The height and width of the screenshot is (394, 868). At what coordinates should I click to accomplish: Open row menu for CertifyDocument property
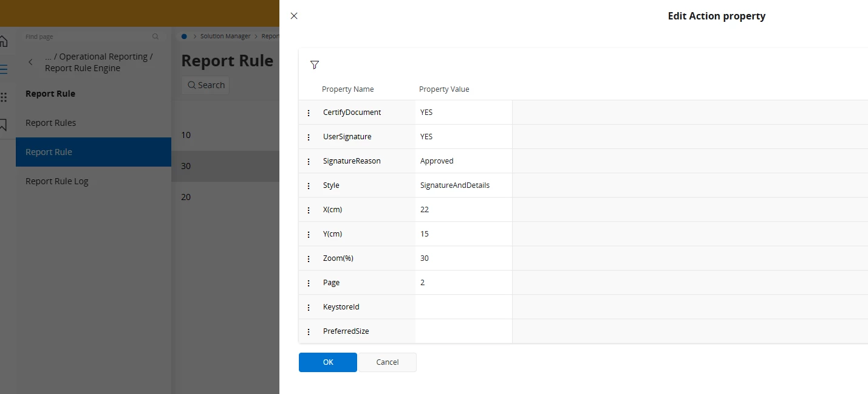pyautogui.click(x=309, y=112)
